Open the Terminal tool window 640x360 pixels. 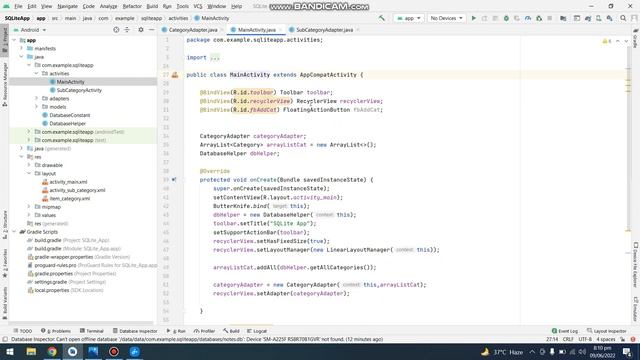pyautogui.click(x=92, y=331)
